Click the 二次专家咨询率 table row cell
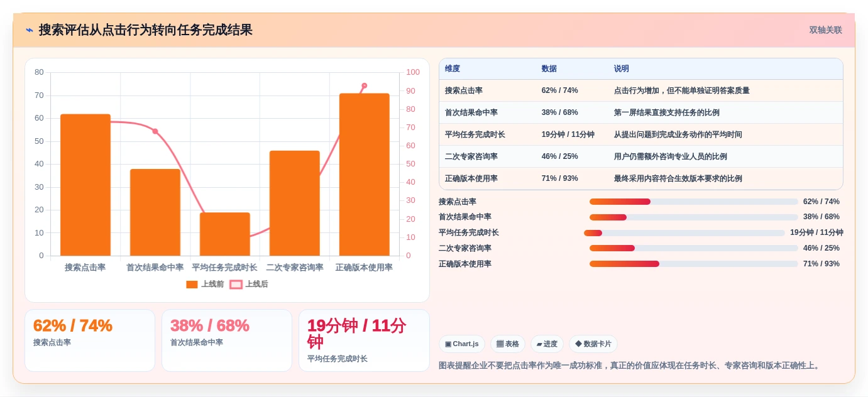 [471, 157]
